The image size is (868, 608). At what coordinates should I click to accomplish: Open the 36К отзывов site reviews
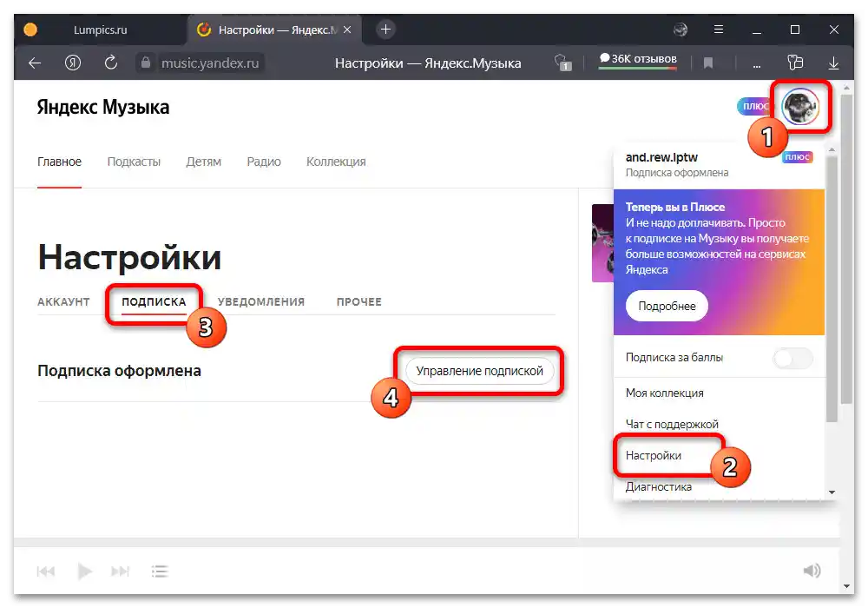(638, 60)
